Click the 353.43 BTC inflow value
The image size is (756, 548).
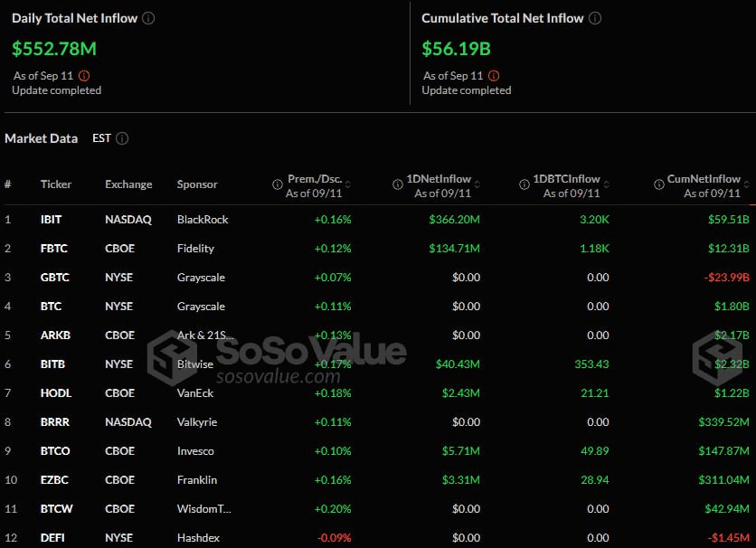click(591, 364)
